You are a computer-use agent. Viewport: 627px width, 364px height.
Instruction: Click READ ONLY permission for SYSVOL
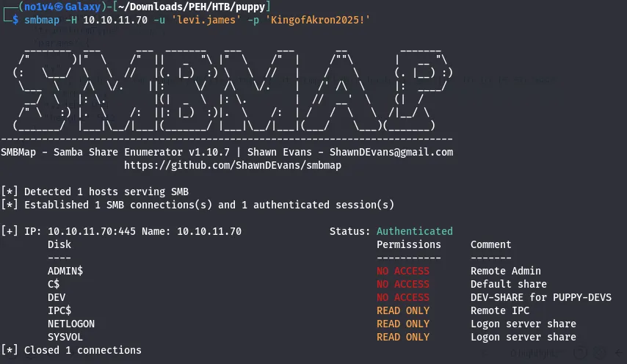tap(403, 337)
